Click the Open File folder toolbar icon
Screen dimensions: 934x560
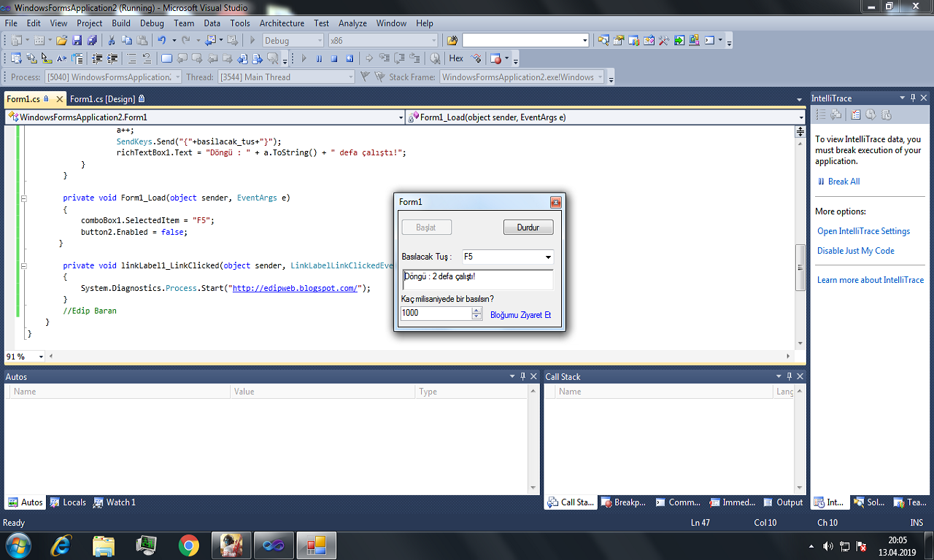[62, 41]
